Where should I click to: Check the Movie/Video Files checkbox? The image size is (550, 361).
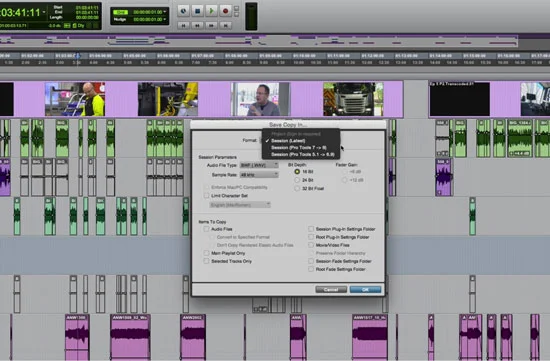click(311, 245)
